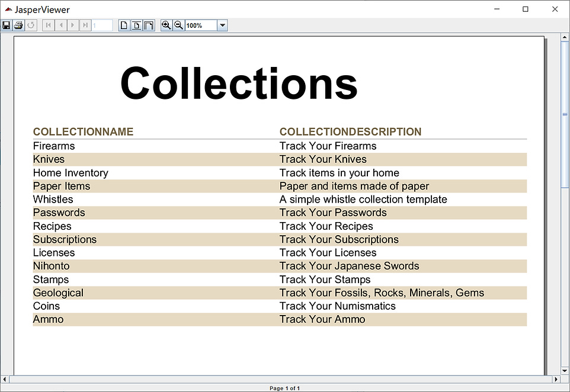Close the JasperViewer window
Screen dimensions: 570x392
(555, 9)
